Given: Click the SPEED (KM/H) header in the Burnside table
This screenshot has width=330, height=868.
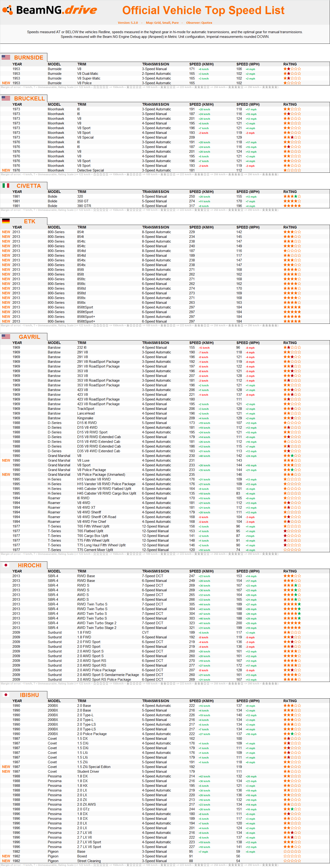Looking at the screenshot, I should coord(201,64).
